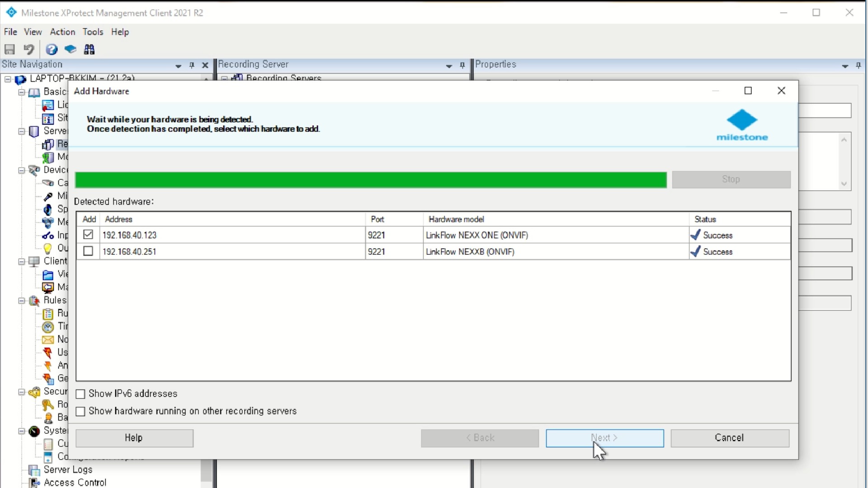This screenshot has width=868, height=488.
Task: Select the Notification Profiles envelope icon
Action: (x=48, y=340)
